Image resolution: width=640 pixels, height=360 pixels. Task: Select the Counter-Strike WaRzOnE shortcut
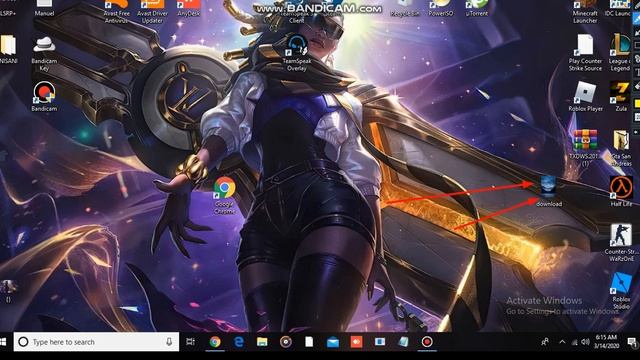[x=621, y=242]
